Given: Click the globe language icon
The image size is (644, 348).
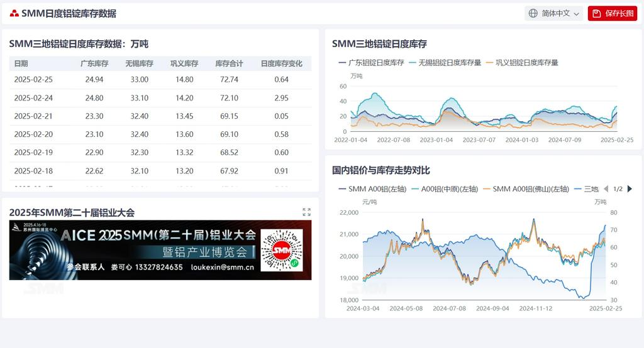Looking at the screenshot, I should [533, 14].
